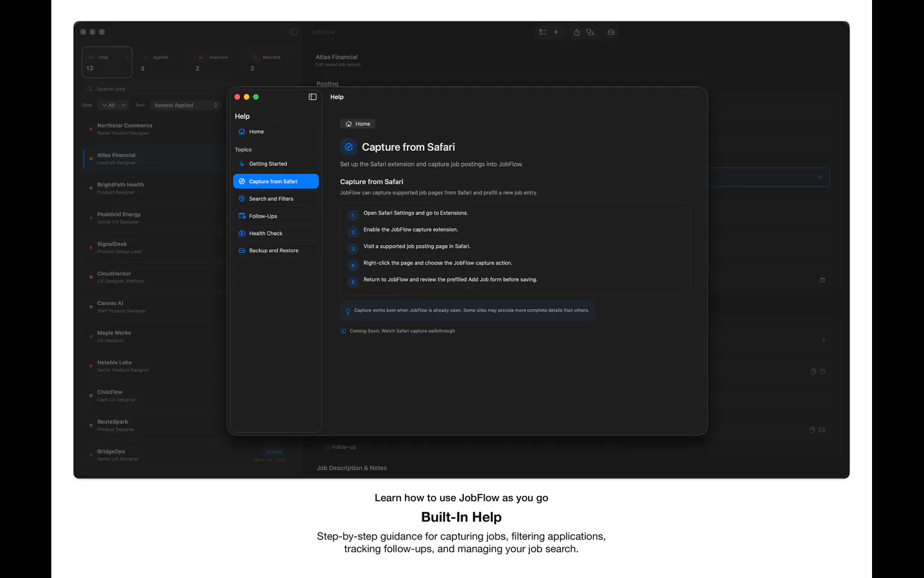Select the Search and Filters help topic
This screenshot has height=578, width=924.
click(x=276, y=199)
